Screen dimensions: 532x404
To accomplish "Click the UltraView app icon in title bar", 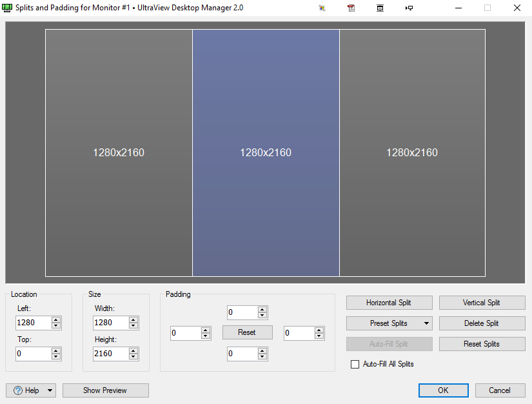I will click(7, 8).
